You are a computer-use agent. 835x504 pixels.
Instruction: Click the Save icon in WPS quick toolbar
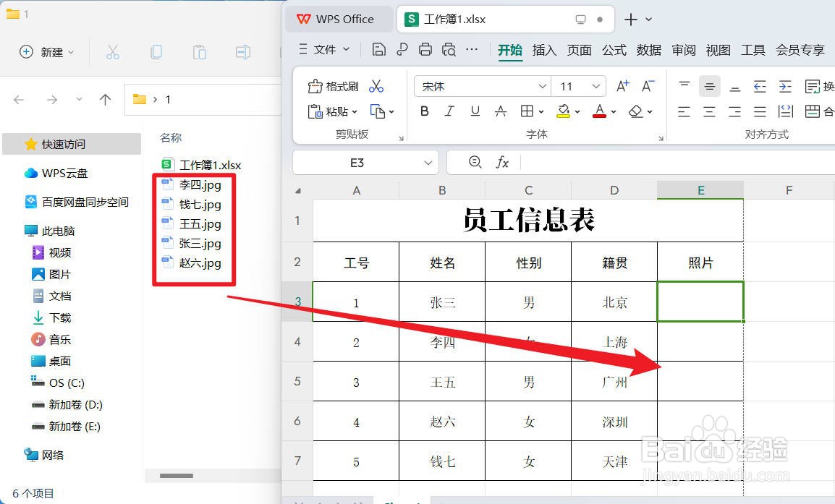378,49
